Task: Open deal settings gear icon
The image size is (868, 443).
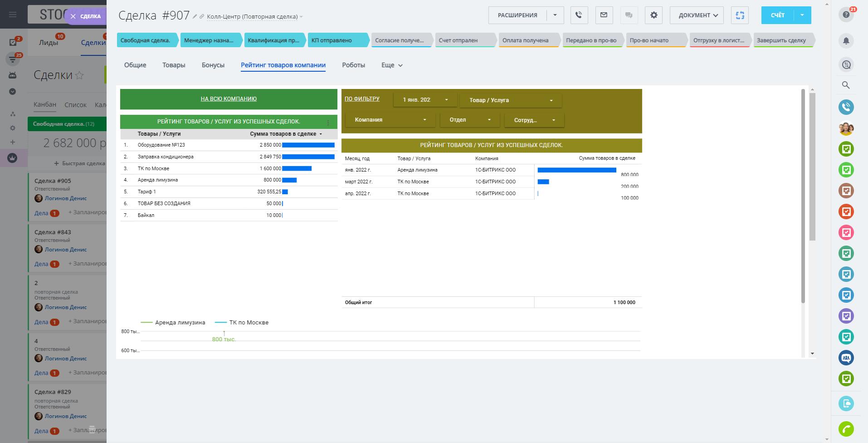Action: click(653, 15)
